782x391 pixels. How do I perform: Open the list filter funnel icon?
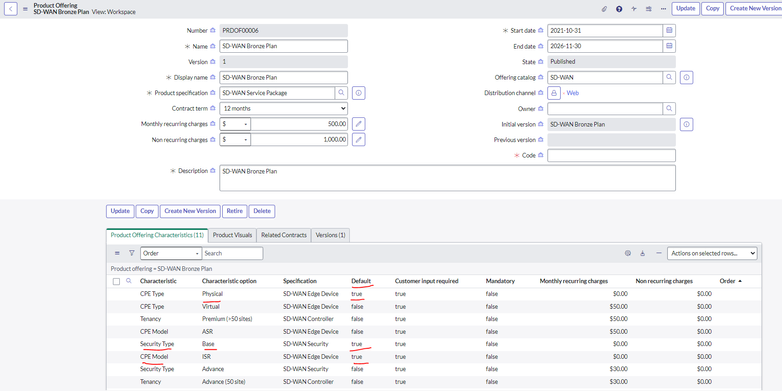click(x=132, y=253)
